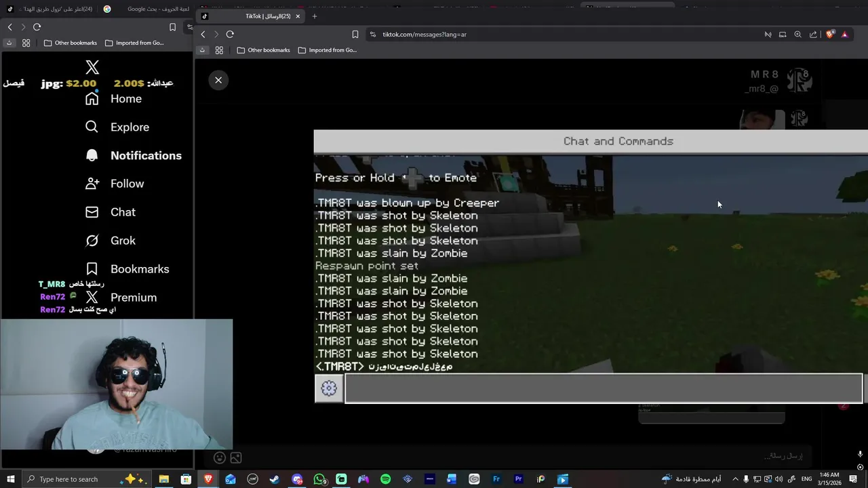Viewport: 868px width, 488px height.
Task: Open File Explorer from the taskbar
Action: (163, 479)
